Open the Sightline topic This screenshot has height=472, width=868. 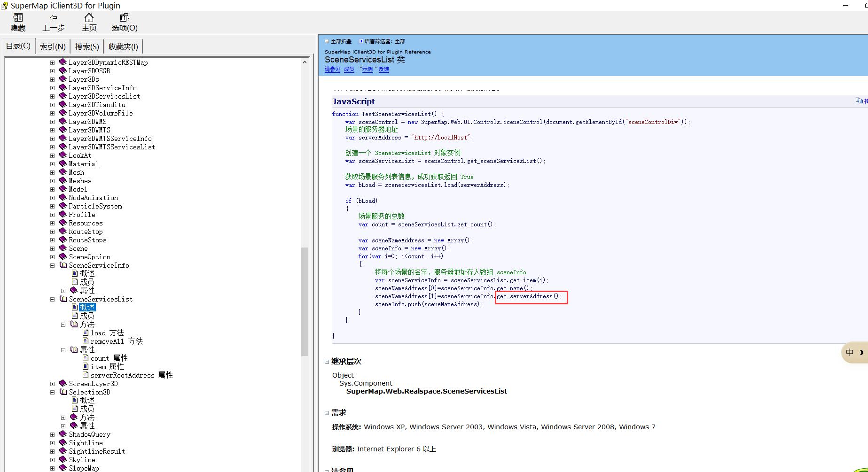click(x=86, y=443)
